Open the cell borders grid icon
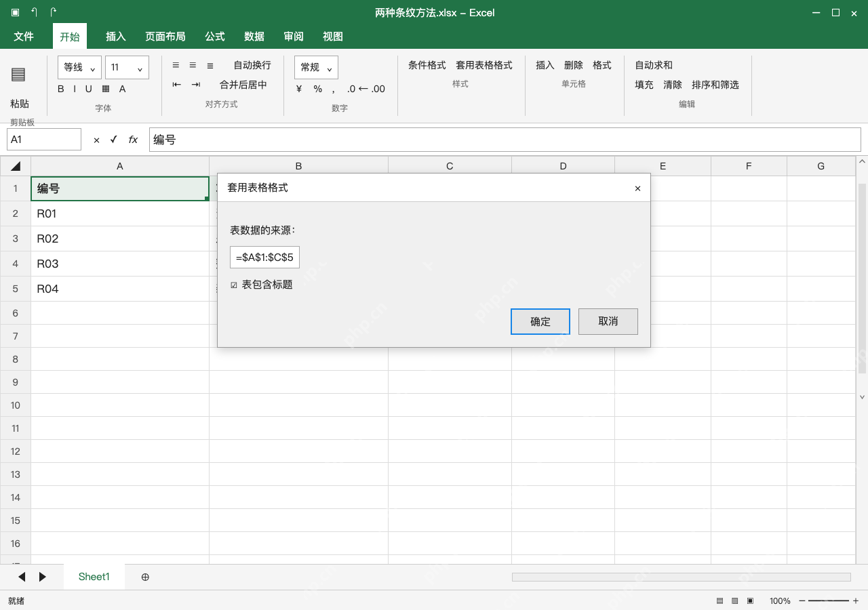 (x=106, y=89)
